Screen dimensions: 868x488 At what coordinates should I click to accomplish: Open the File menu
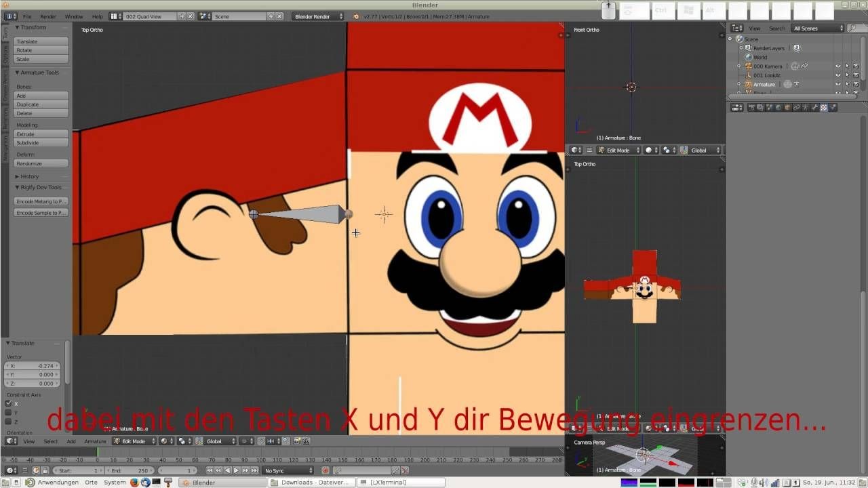[x=27, y=16]
